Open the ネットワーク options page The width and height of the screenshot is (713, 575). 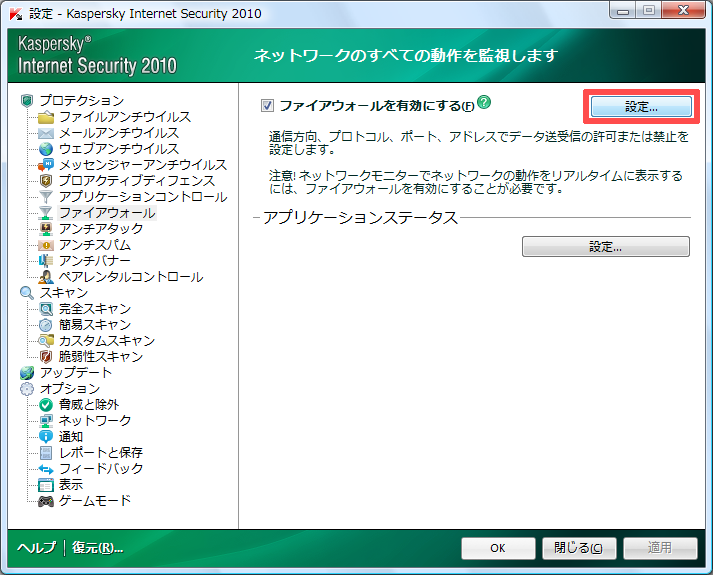click(95, 421)
